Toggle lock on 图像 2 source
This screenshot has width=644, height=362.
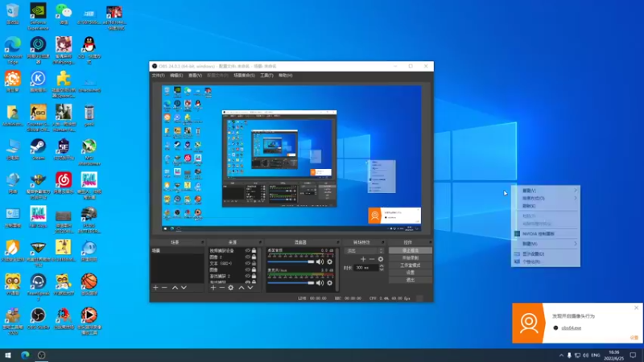[254, 257]
